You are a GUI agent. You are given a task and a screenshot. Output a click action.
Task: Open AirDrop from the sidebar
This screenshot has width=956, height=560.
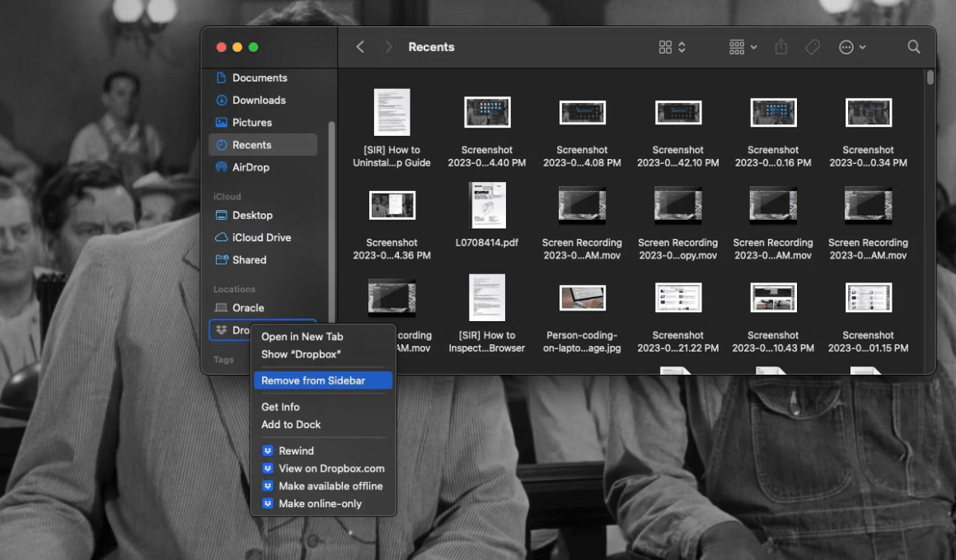263,167
